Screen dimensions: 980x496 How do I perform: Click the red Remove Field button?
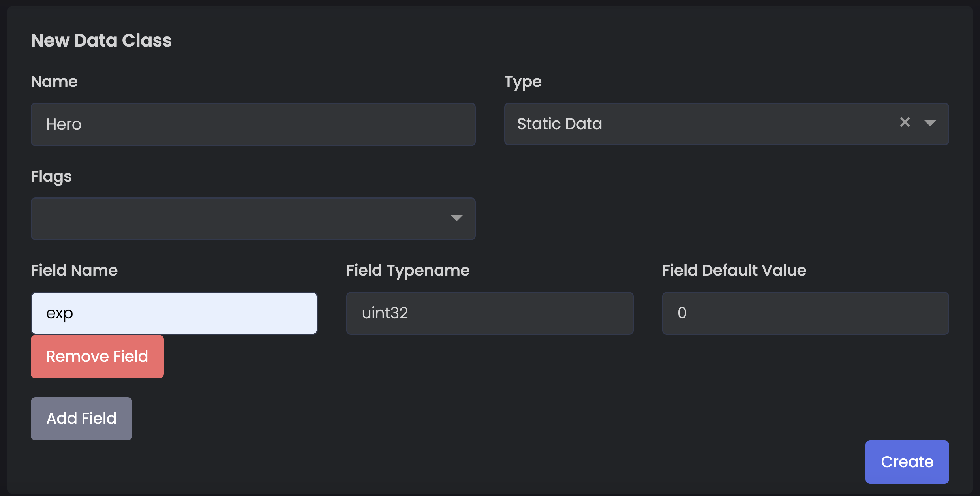(x=97, y=357)
